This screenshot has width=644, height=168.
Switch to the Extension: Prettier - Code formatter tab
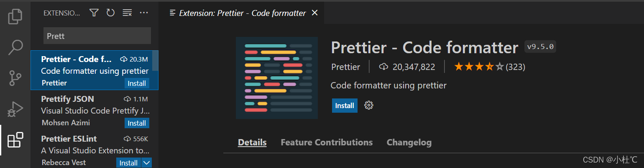(x=242, y=13)
